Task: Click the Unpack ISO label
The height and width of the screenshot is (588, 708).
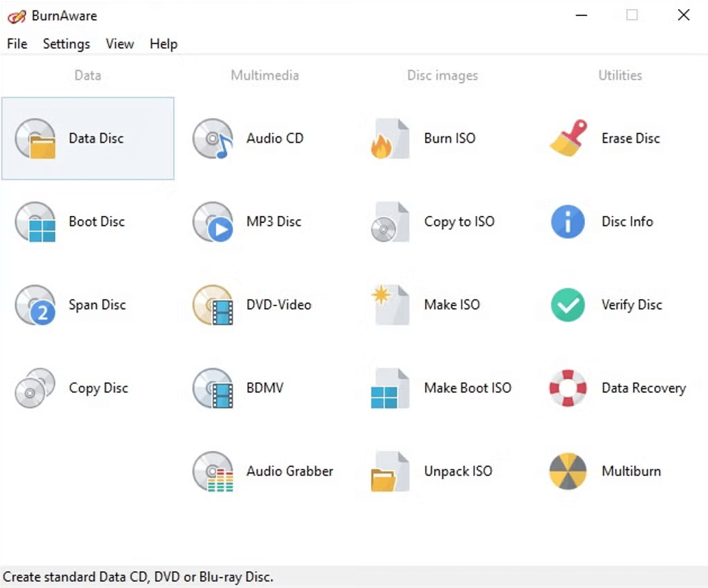Action: 458,471
